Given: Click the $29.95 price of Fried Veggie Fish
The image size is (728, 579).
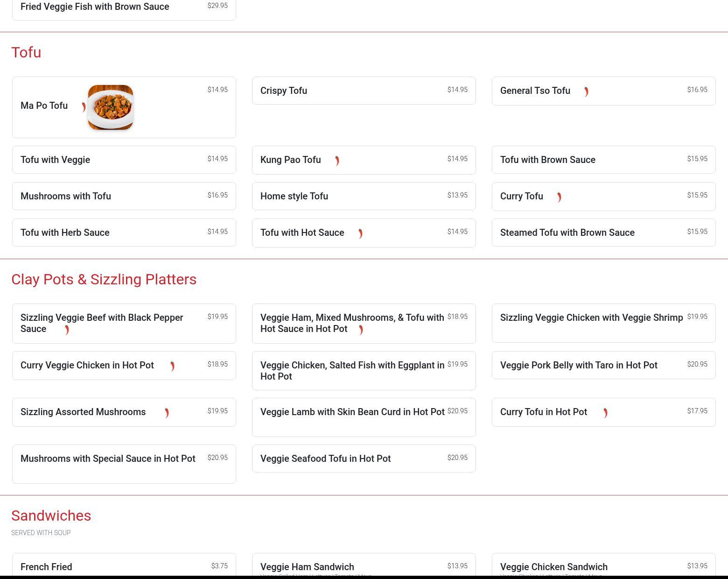Looking at the screenshot, I should coord(217,6).
